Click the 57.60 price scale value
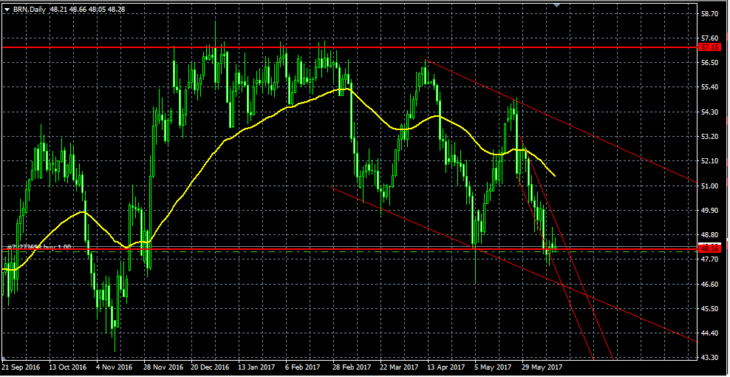 tap(710, 38)
